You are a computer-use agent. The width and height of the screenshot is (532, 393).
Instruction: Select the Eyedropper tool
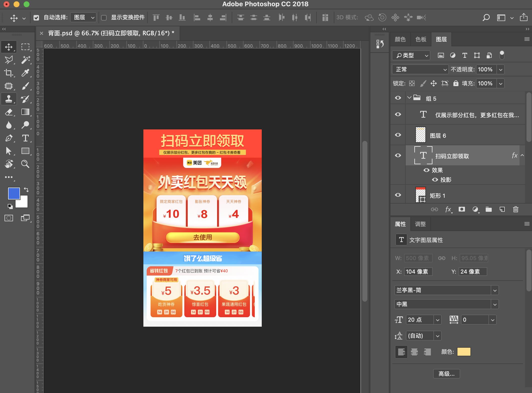25,73
